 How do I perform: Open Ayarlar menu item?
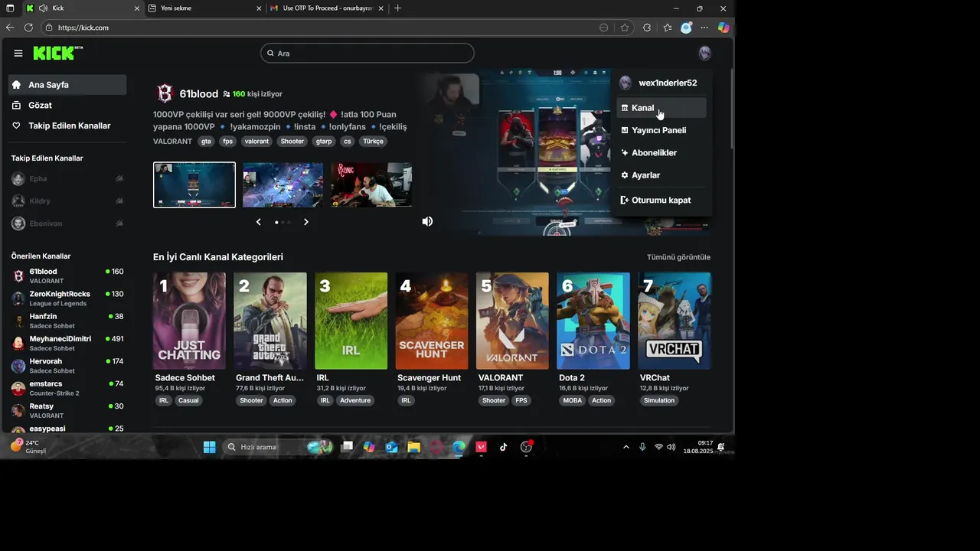[661, 175]
